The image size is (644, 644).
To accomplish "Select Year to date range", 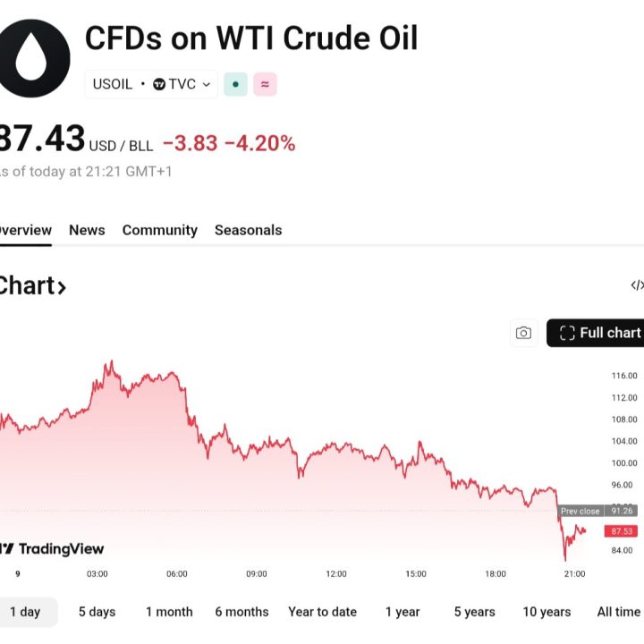I will (322, 612).
